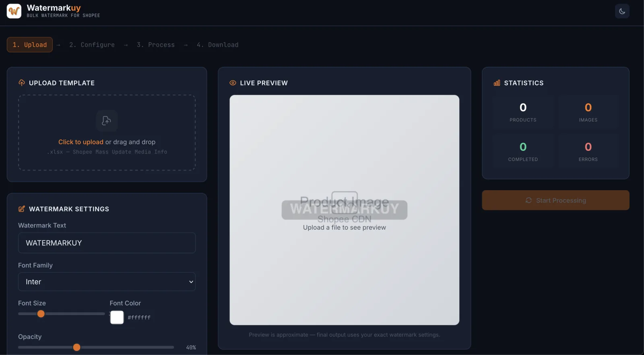Click the Watermarkuy logo icon
This screenshot has width=644, height=355.
(14, 11)
